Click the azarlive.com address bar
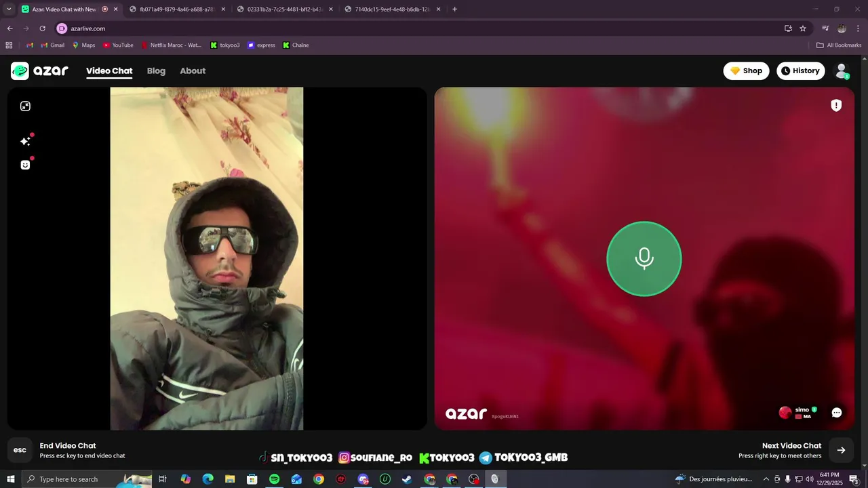Image resolution: width=868 pixels, height=488 pixels. click(420, 28)
